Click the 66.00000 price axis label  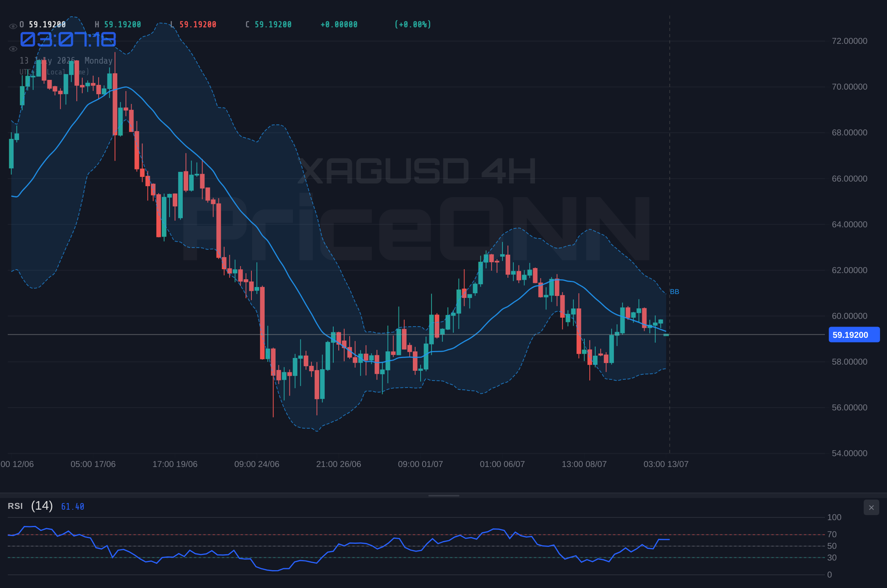coord(849,179)
